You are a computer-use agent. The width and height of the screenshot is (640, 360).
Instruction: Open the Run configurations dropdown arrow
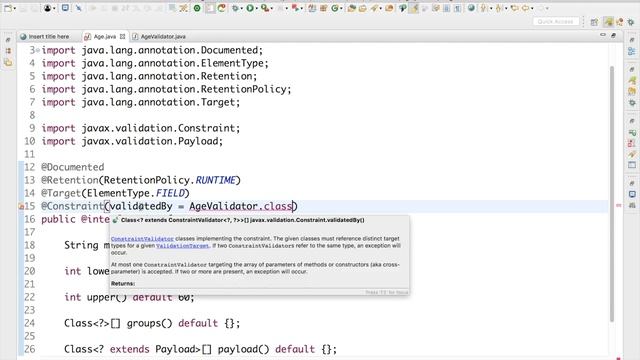pos(256,9)
